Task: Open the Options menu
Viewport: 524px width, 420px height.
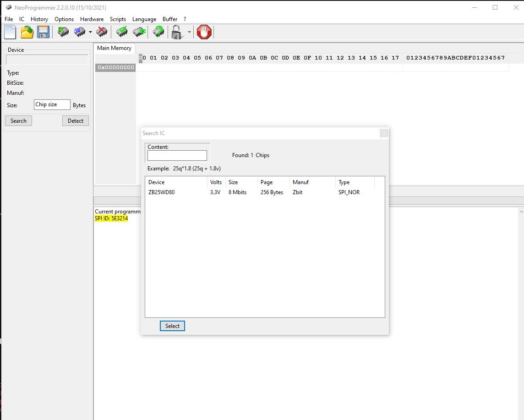Action: click(64, 19)
